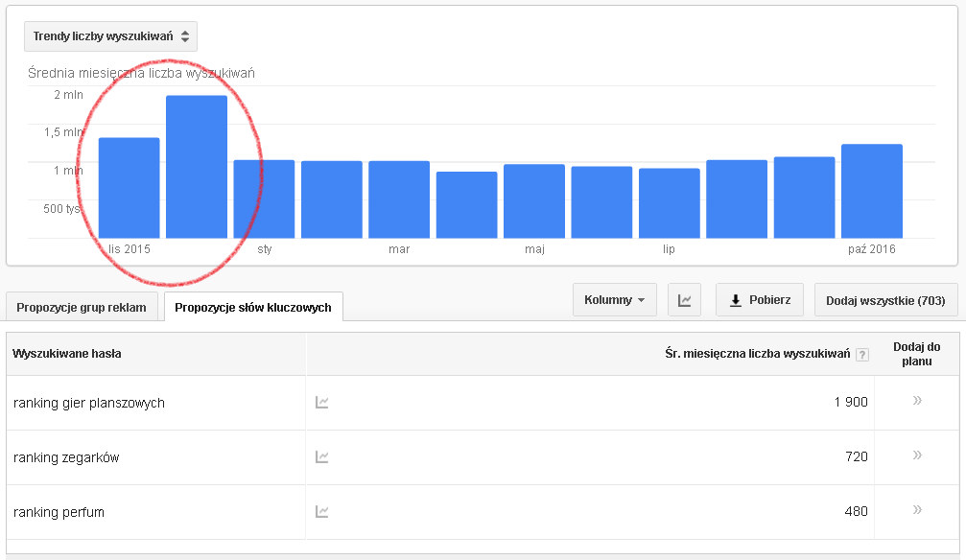Click the 720 search volume value
Viewport: 966px width, 560px height.
pyautogui.click(x=857, y=456)
